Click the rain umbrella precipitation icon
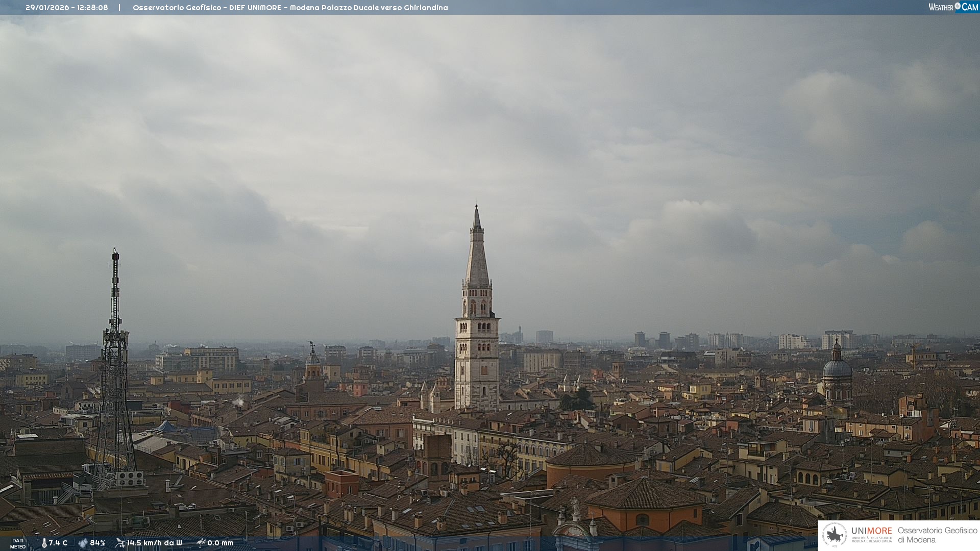 point(201,543)
